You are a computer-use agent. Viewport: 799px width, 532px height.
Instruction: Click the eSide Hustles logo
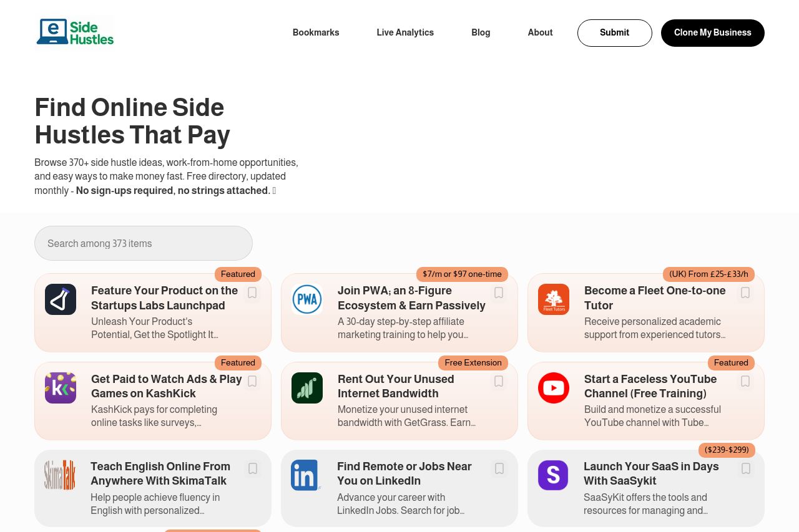click(x=75, y=32)
